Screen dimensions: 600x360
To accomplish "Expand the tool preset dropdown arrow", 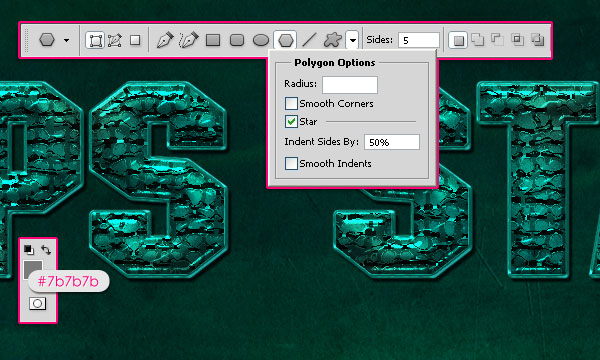I will point(67,40).
